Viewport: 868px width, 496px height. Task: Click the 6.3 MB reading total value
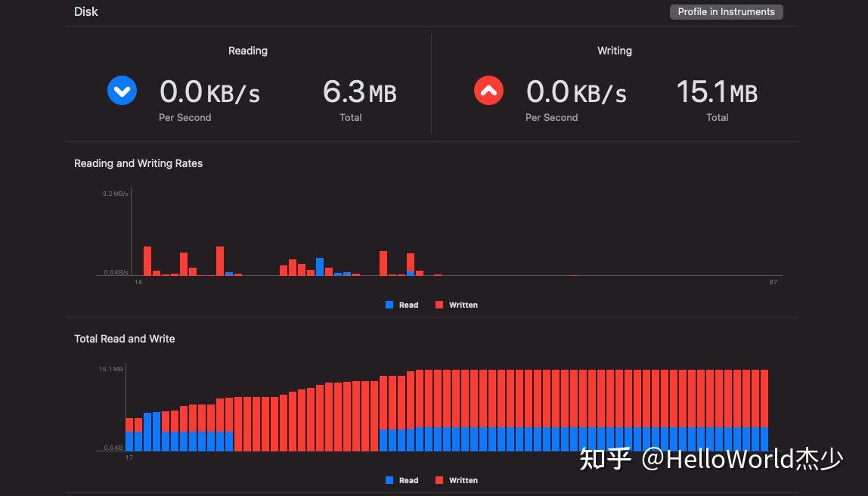(x=360, y=92)
